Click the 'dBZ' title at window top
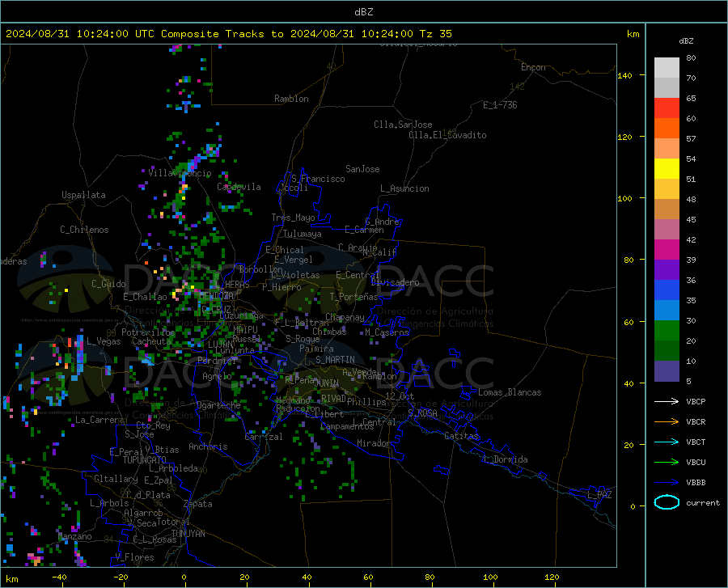This screenshot has width=728, height=588. pos(363,12)
